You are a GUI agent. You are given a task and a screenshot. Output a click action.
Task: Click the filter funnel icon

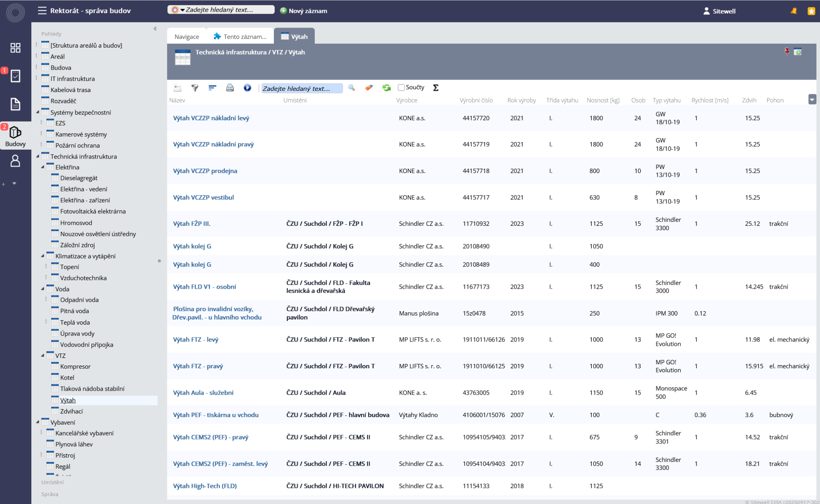(x=195, y=88)
